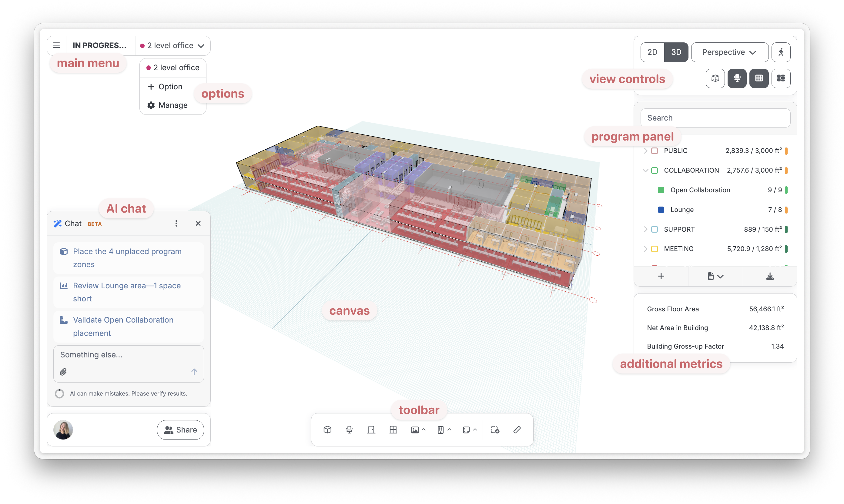Screen dimensions: 844x504
Task: Collapse the COLLABORATION category
Action: [x=645, y=171]
